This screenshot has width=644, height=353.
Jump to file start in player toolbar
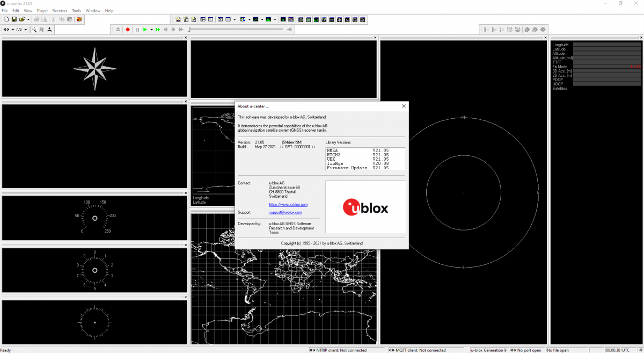(181, 29)
